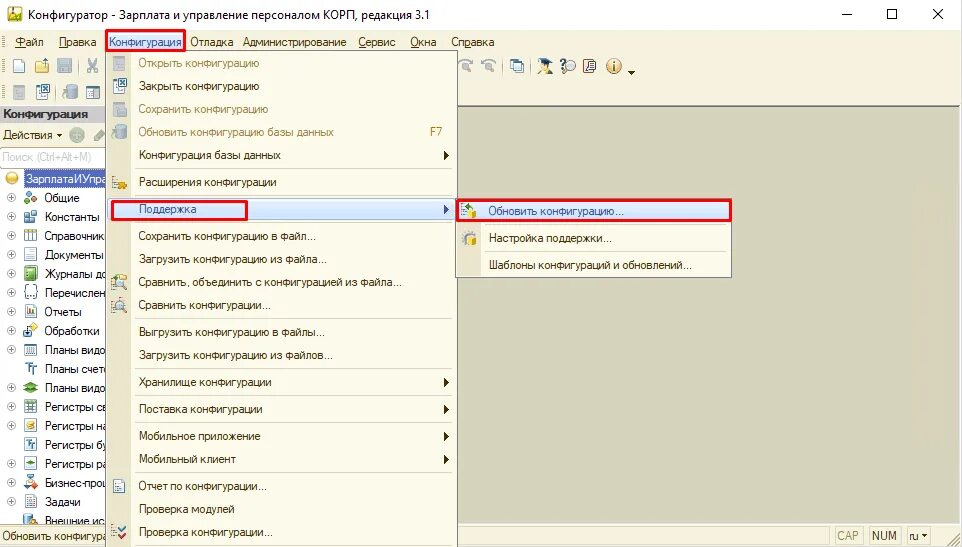The width and height of the screenshot is (962, 547).
Task: Open the Сервис menu
Action: (x=377, y=42)
